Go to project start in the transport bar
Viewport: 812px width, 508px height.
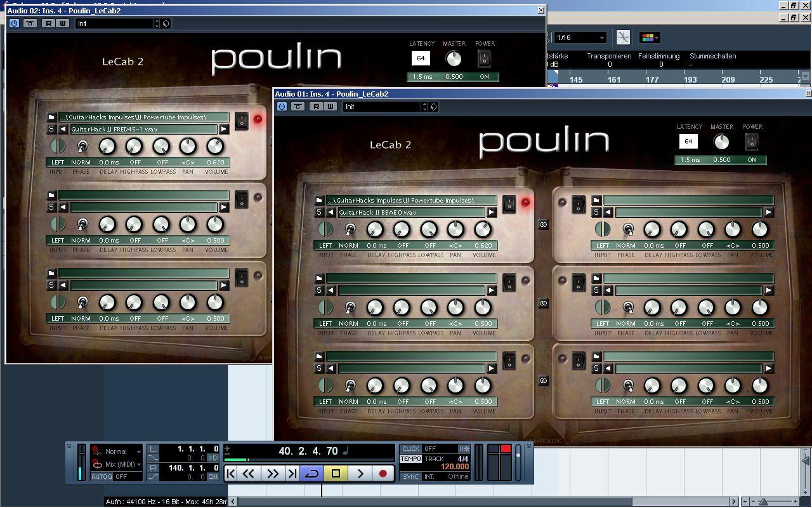tap(232, 474)
